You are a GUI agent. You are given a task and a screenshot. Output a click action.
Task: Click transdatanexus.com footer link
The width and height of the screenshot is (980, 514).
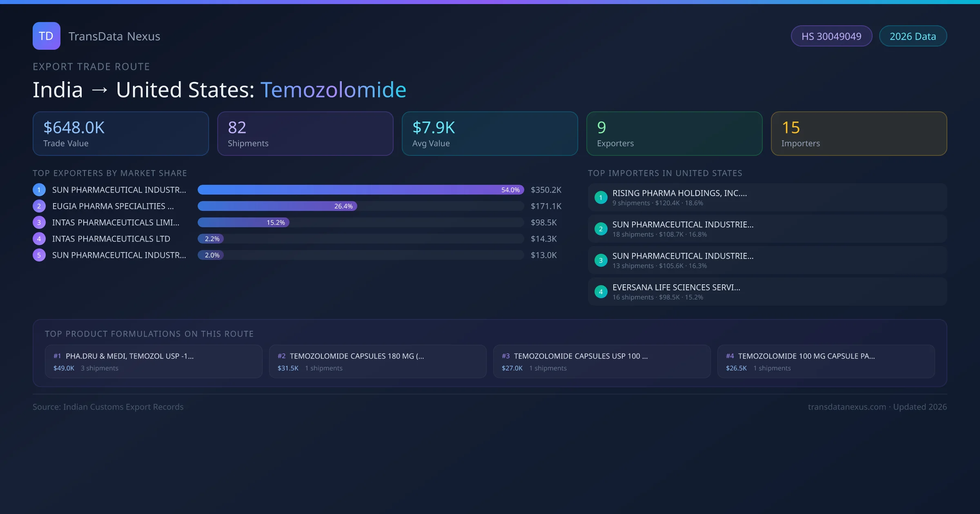click(x=846, y=407)
